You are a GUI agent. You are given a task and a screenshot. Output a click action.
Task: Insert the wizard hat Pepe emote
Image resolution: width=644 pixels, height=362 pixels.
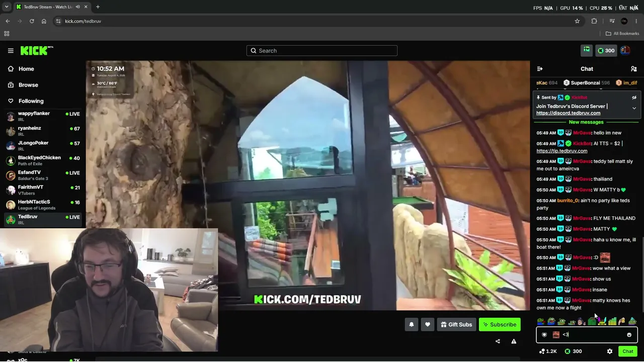coord(632,322)
